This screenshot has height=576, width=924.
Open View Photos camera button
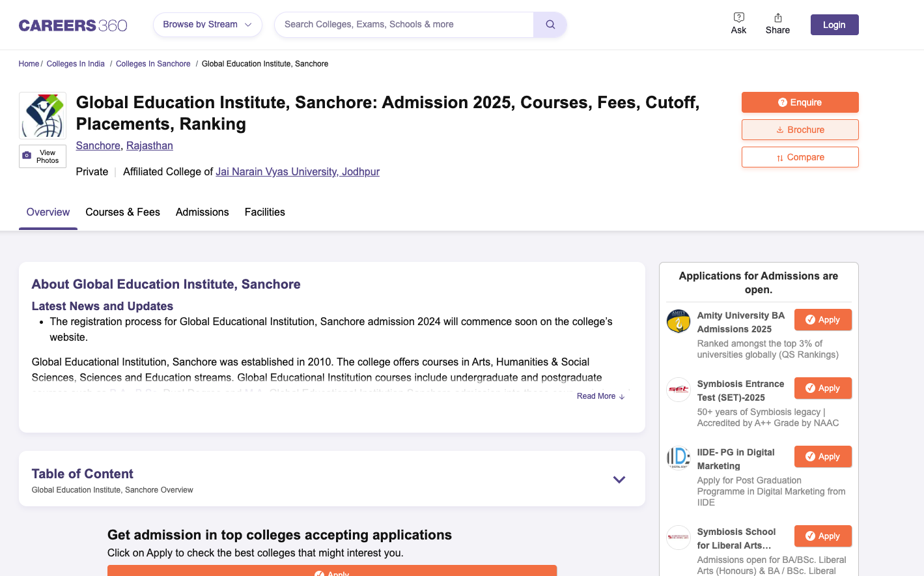(42, 156)
